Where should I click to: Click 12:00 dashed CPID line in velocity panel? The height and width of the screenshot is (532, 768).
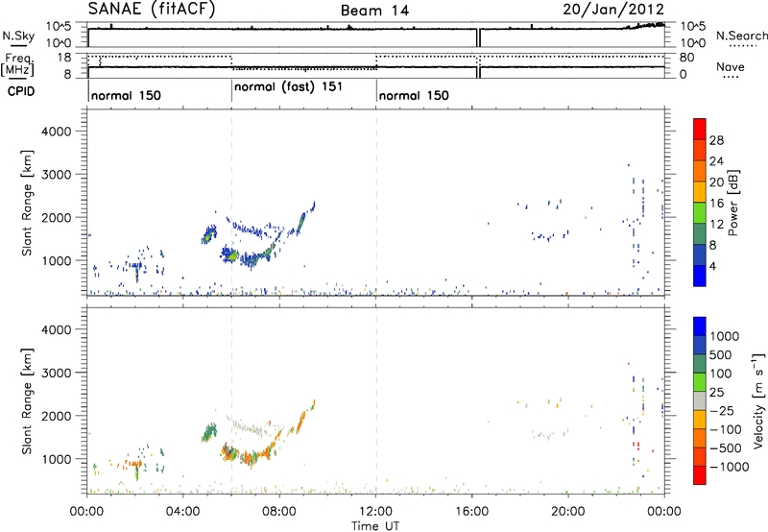(376, 400)
